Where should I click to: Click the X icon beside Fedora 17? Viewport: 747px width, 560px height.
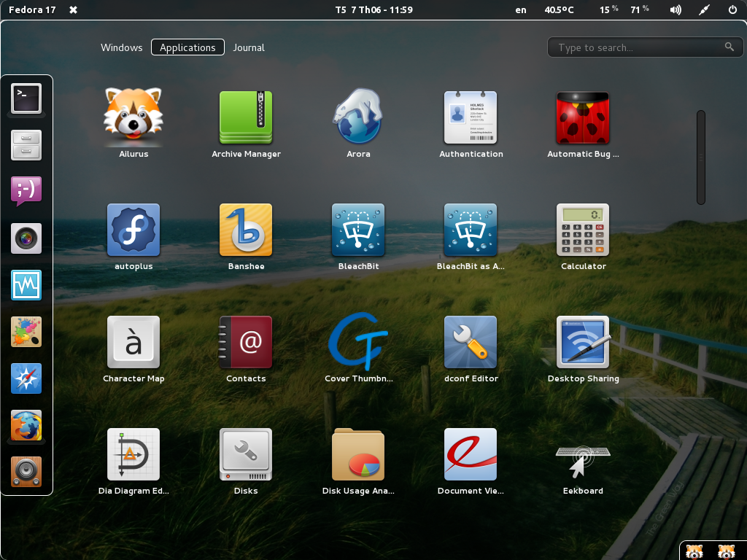74,9
